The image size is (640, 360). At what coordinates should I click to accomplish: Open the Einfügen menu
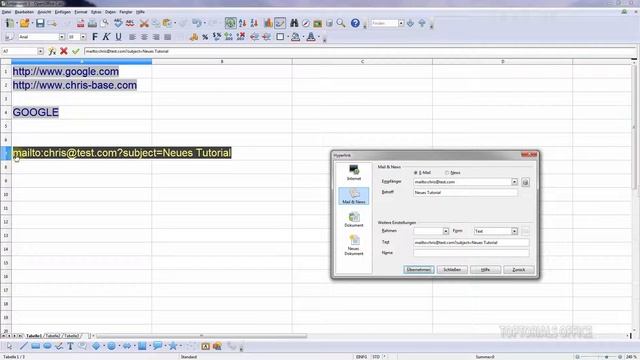[62, 12]
